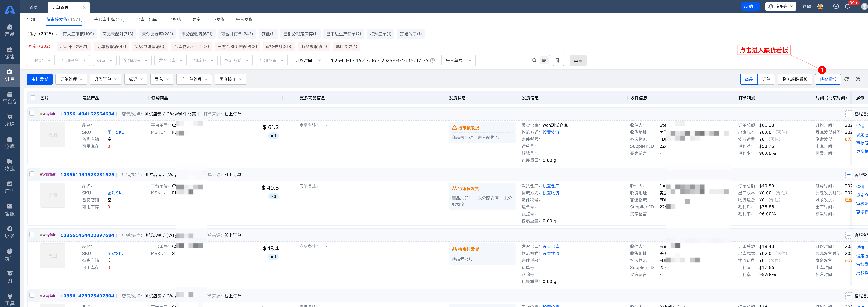Screen dimensions: 868x307
Task: Check order 103561494162564634 checkbox
Action: coord(32,113)
